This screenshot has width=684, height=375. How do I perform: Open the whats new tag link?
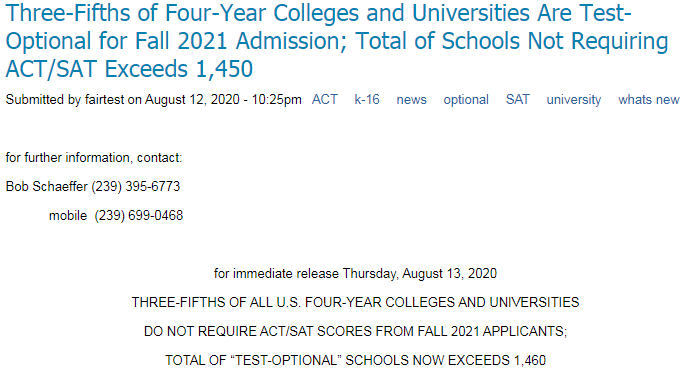click(649, 99)
